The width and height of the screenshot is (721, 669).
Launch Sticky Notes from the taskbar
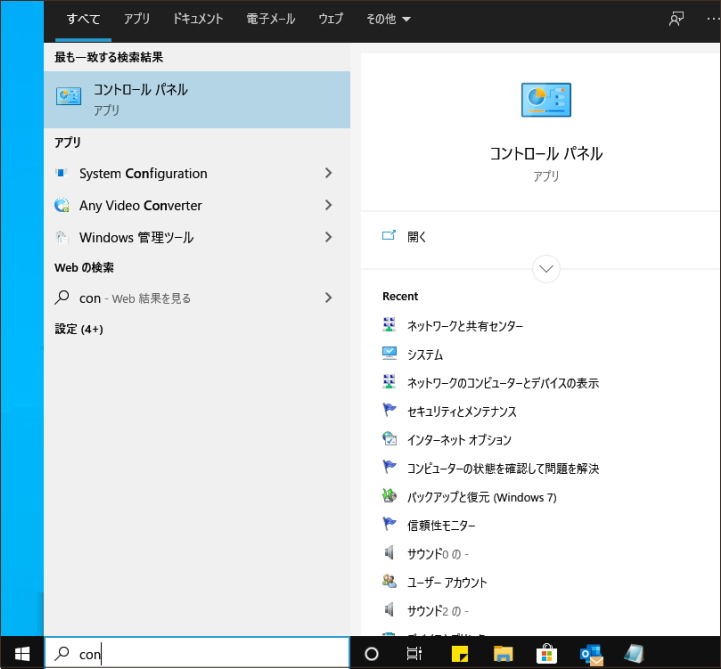pyautogui.click(x=461, y=654)
